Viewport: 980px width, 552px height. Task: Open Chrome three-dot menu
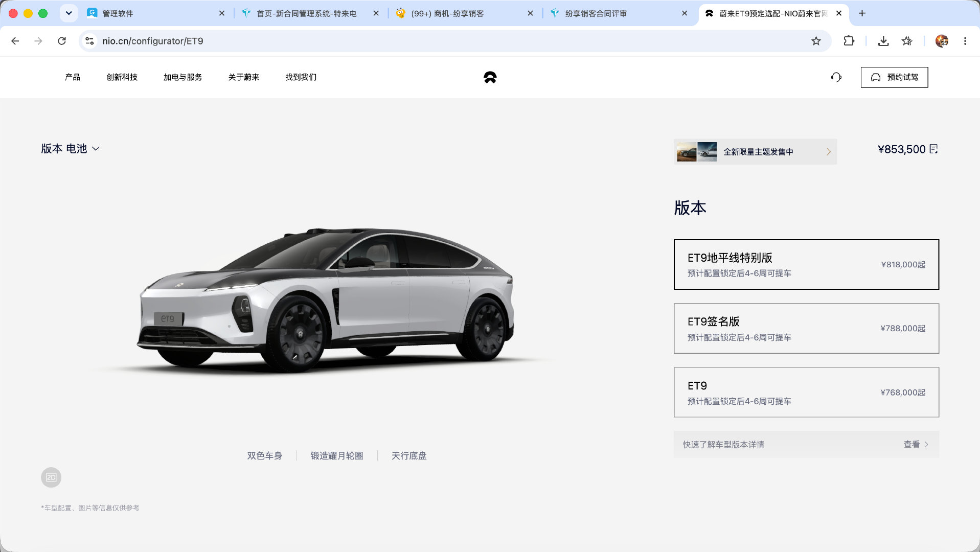(x=965, y=41)
